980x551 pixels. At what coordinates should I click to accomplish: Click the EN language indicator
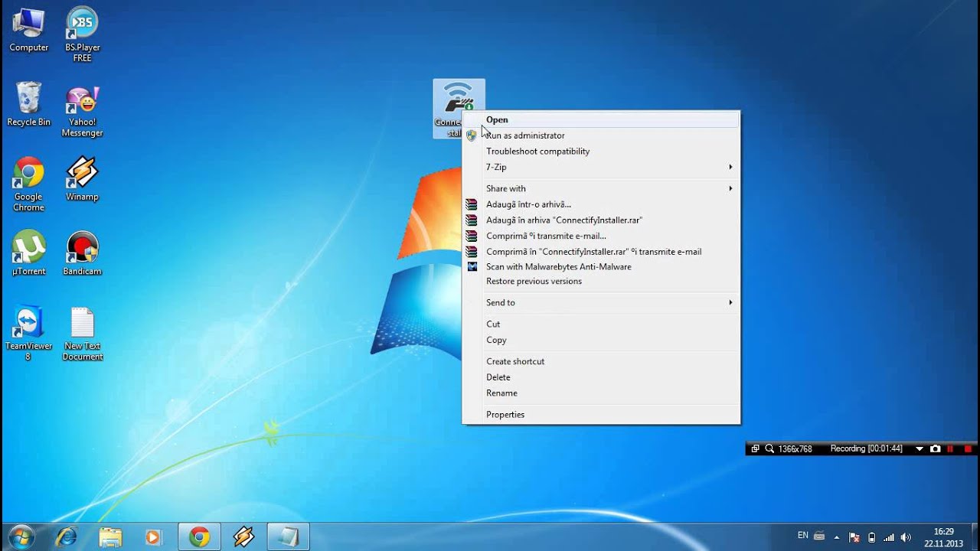(x=802, y=536)
